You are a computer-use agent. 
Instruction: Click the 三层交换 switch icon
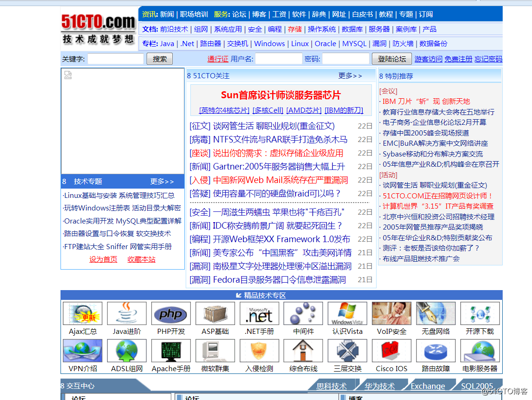(x=347, y=351)
